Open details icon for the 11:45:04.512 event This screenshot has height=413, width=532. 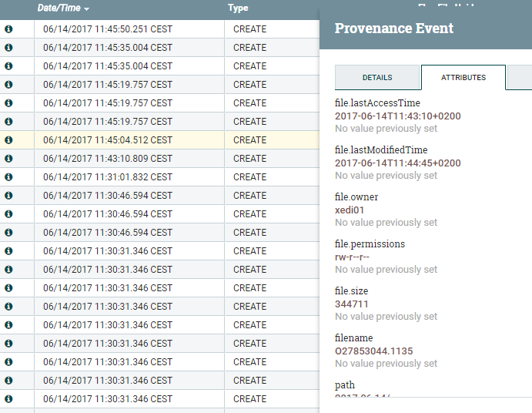tap(9, 139)
